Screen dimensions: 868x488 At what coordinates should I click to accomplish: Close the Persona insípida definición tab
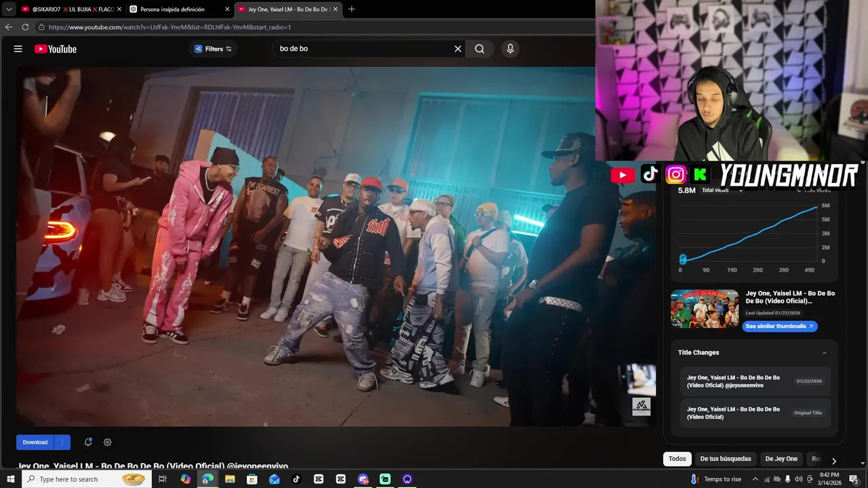click(x=227, y=9)
